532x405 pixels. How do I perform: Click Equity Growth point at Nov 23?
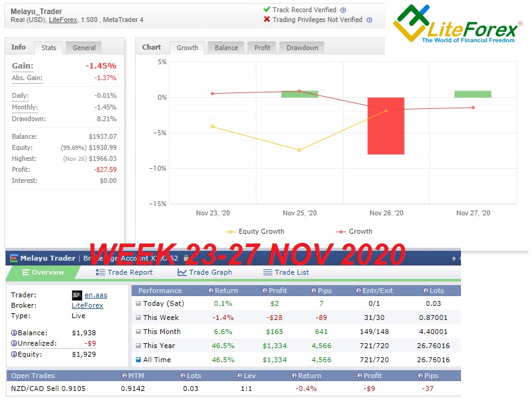click(212, 127)
